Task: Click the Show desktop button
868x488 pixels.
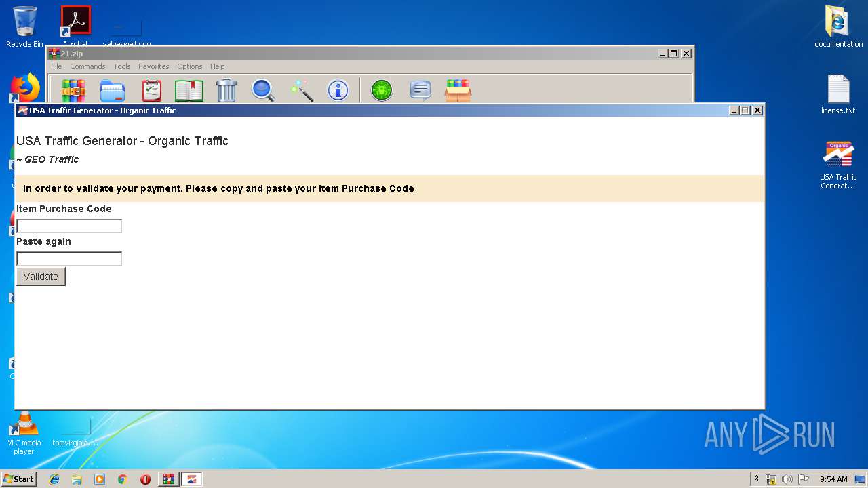Action: 861,479
